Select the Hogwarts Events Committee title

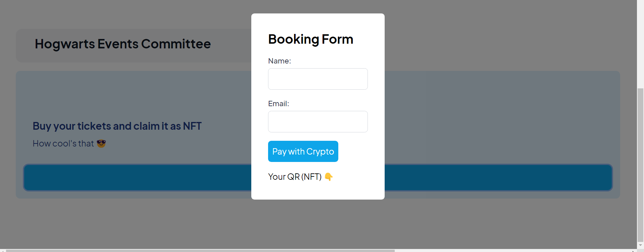pyautogui.click(x=123, y=44)
